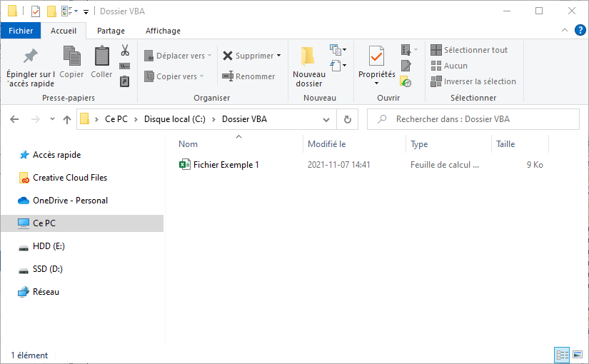This screenshot has height=364, width=589.
Task: Expand the address bar history dropdown
Action: 326,119
